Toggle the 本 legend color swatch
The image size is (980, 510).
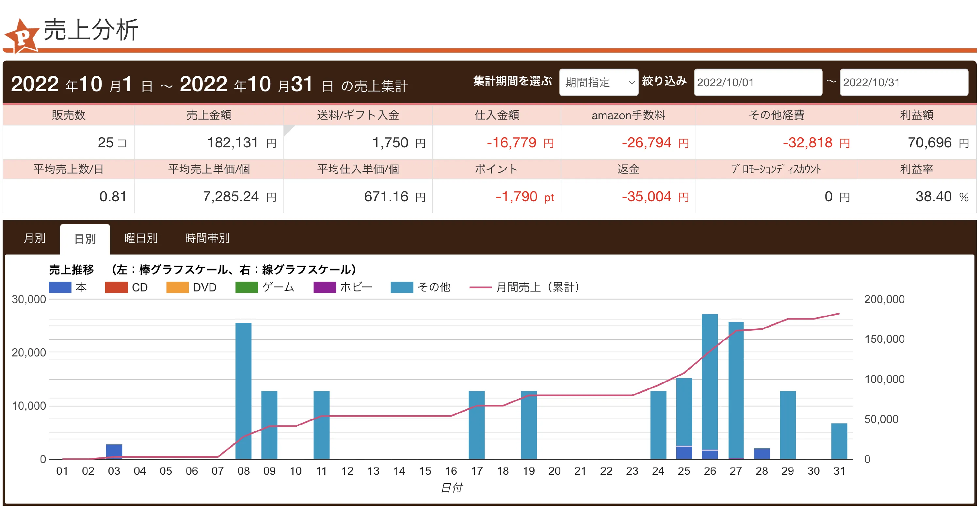(x=60, y=288)
